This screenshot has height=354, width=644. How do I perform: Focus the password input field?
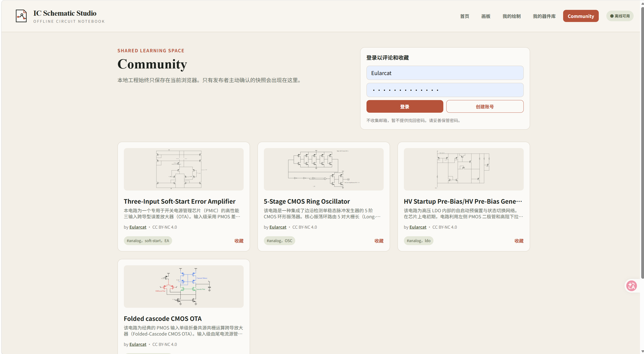click(445, 90)
